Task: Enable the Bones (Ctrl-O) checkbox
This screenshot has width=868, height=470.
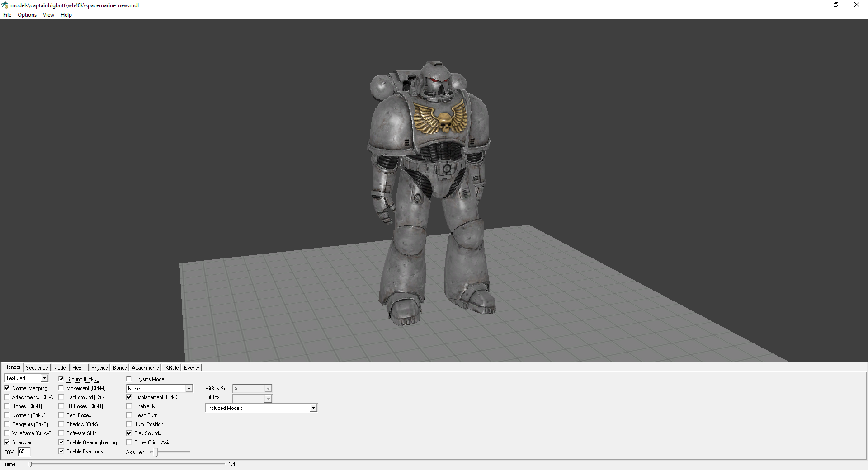Action: pyautogui.click(x=7, y=406)
